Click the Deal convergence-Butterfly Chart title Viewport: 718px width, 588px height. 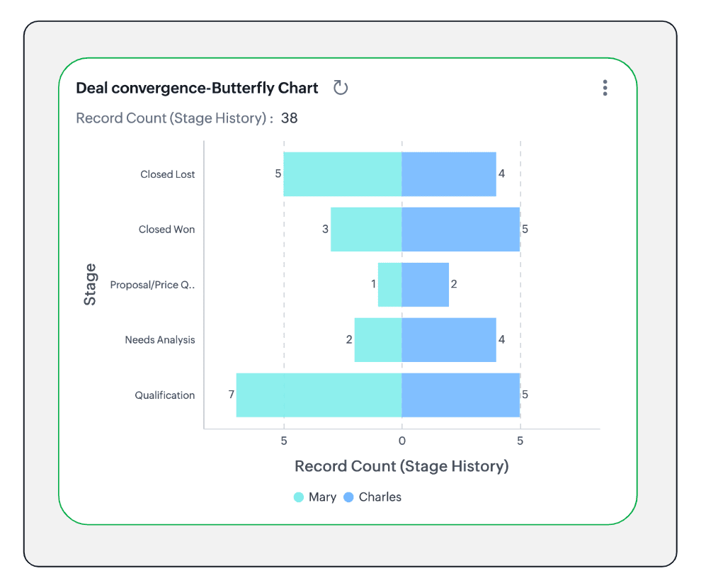(x=197, y=88)
